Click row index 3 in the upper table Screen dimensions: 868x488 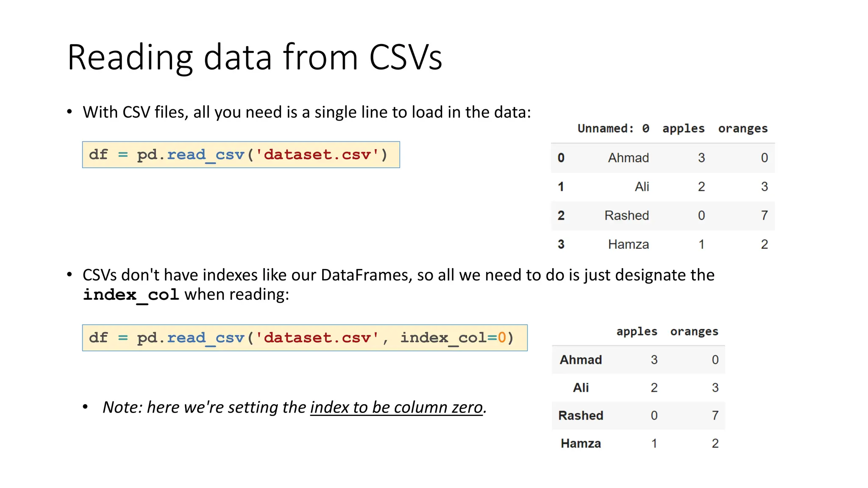pos(561,244)
